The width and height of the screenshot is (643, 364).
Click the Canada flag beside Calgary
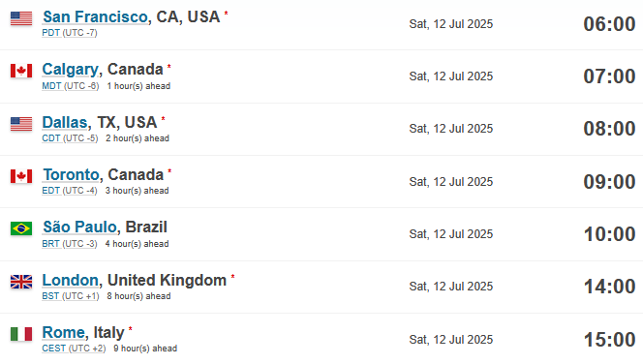(21, 71)
